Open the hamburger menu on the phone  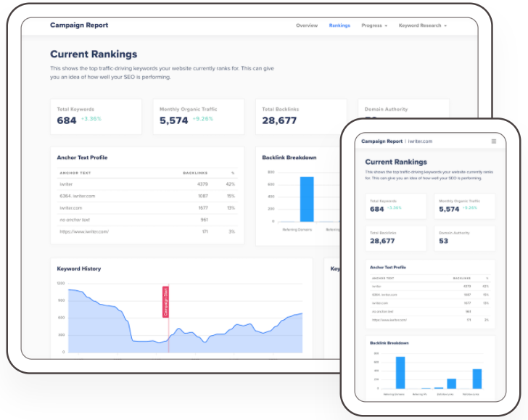click(x=494, y=141)
